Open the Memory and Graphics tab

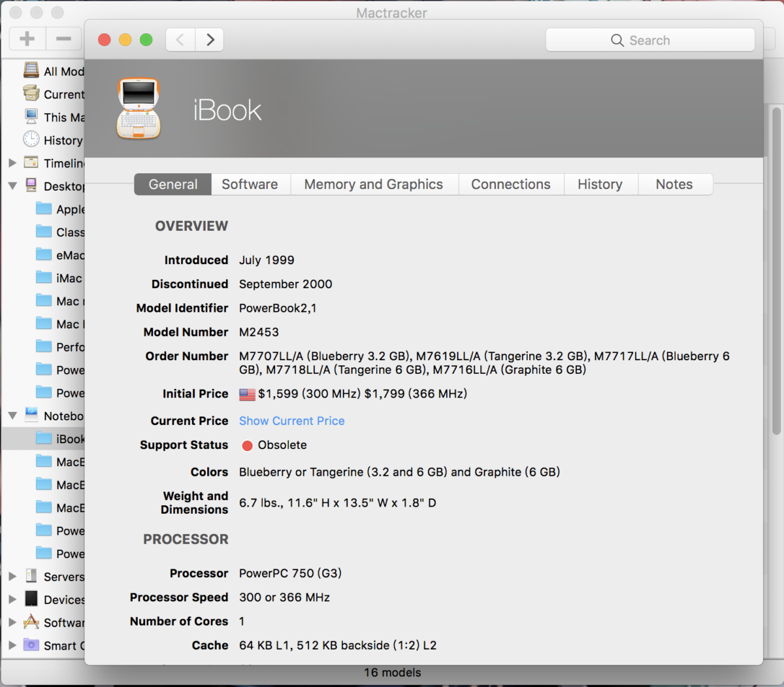pyautogui.click(x=374, y=184)
